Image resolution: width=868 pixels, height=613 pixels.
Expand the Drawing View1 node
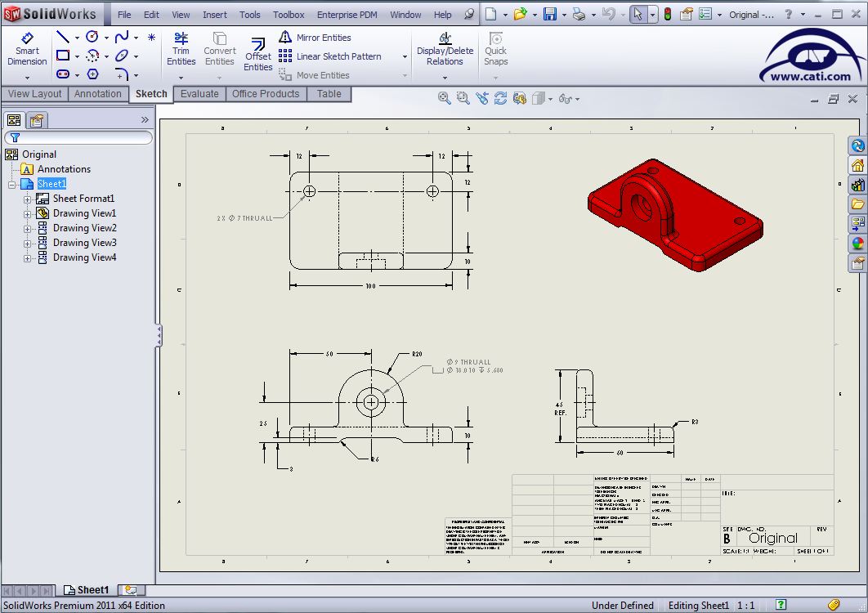pos(27,213)
